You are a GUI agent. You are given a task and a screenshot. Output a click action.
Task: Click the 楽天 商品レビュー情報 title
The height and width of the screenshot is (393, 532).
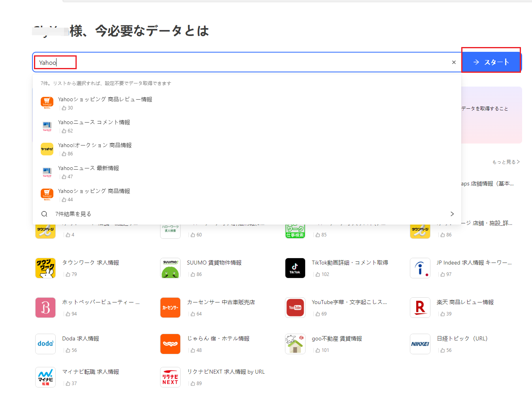465,302
